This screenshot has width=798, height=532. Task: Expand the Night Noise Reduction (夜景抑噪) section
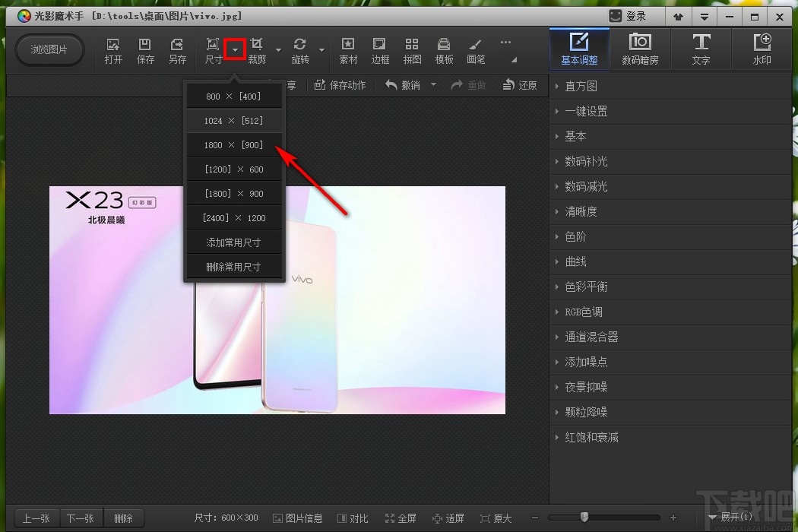[671, 387]
